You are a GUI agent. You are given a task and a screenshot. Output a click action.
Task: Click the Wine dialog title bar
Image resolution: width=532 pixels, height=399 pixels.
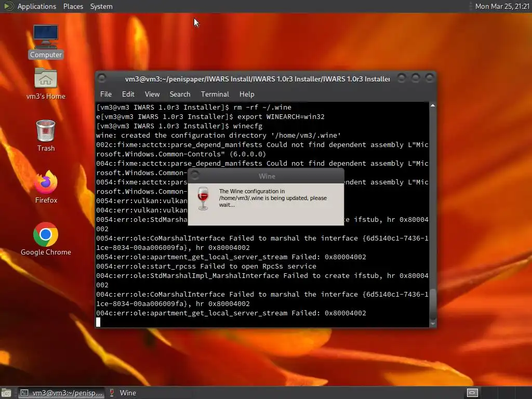click(x=266, y=176)
